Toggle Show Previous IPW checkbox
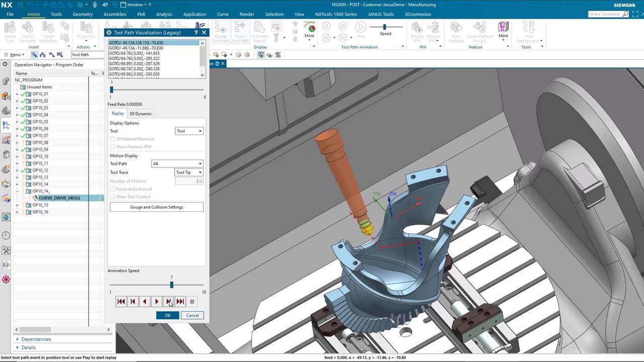Image resolution: width=644 pixels, height=362 pixels. pos(113,146)
